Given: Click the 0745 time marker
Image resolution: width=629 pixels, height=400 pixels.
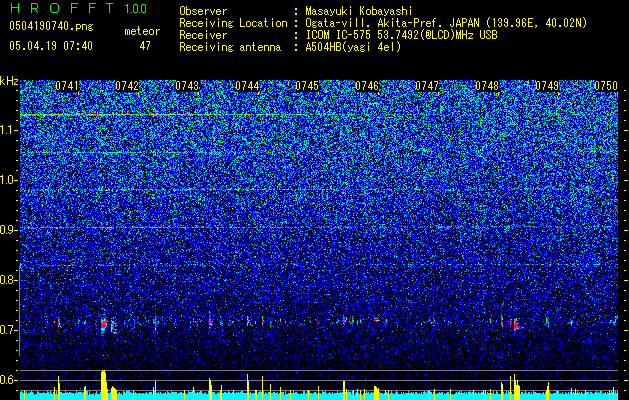Looking at the screenshot, I should coord(307,86).
